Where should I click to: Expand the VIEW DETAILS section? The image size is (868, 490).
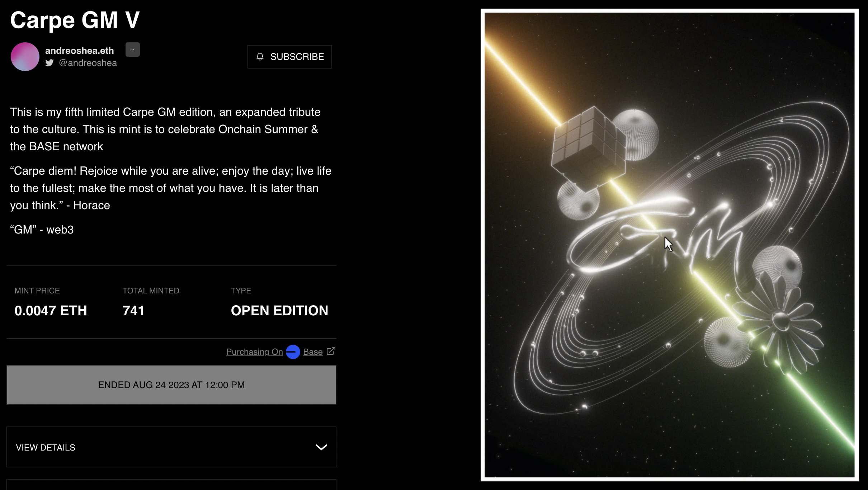[171, 447]
